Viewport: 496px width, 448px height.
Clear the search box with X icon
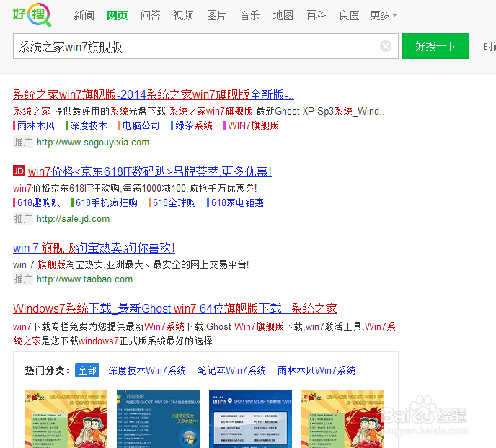click(385, 46)
